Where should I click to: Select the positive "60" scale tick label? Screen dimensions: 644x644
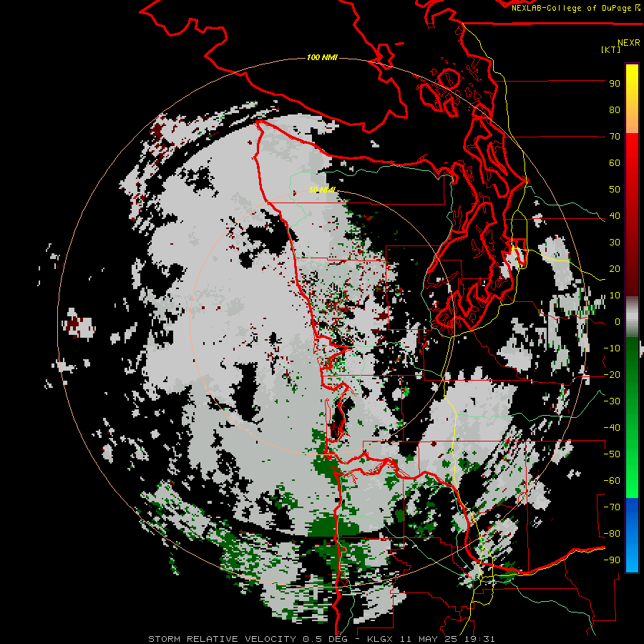point(615,162)
